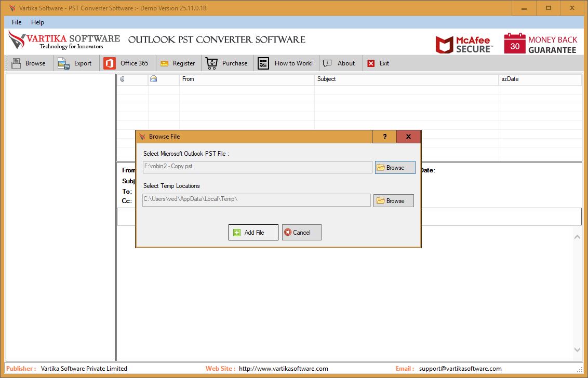The width and height of the screenshot is (588, 378).
Task: Close the PST Converter main window
Action: pyautogui.click(x=572, y=8)
